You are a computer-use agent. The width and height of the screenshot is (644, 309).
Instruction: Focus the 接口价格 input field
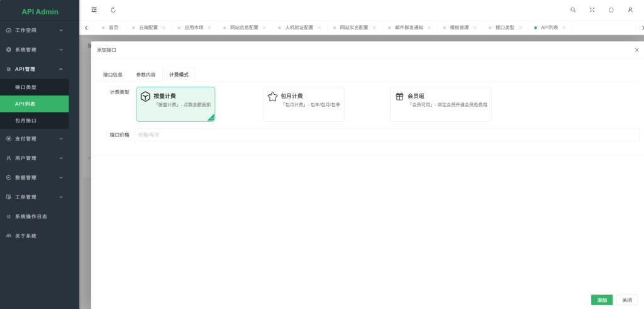click(387, 134)
